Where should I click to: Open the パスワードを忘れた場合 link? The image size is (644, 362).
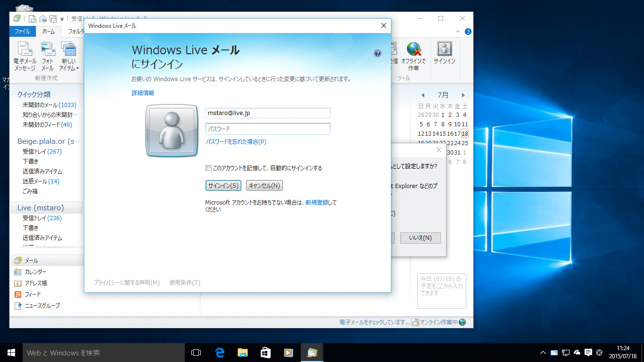point(236,142)
